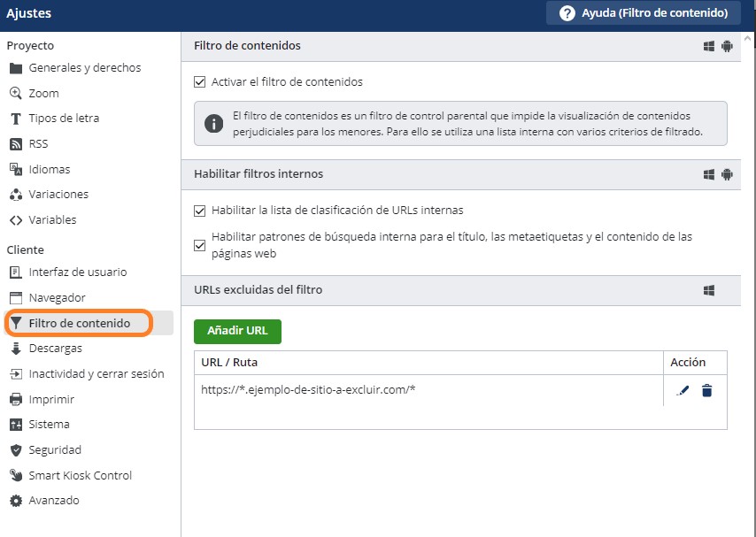Click the pencil edit icon for the excluded URL
The width and height of the screenshot is (756, 537).
[x=683, y=390]
